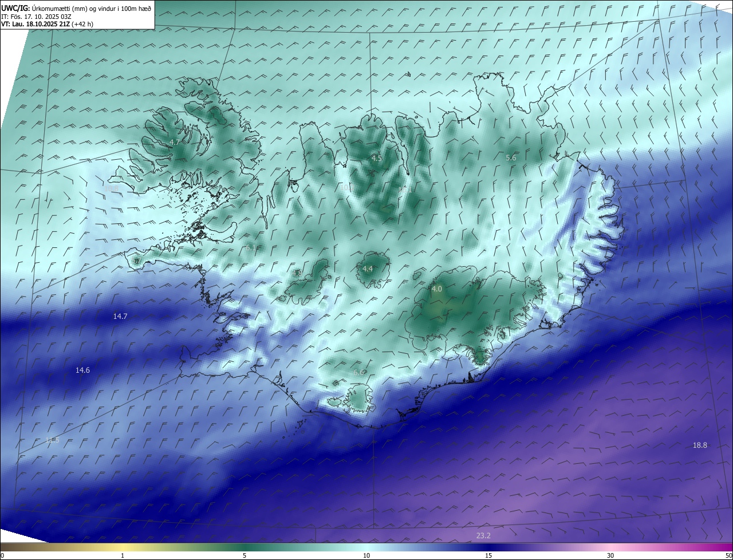Click the 5.6 value in northeast Iceland
The height and width of the screenshot is (560, 733).
(x=511, y=157)
